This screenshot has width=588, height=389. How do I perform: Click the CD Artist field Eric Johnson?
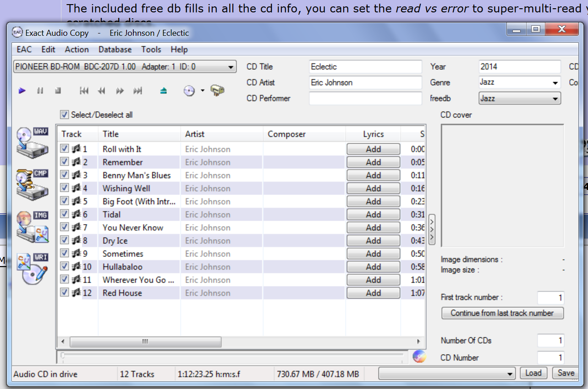pos(365,83)
